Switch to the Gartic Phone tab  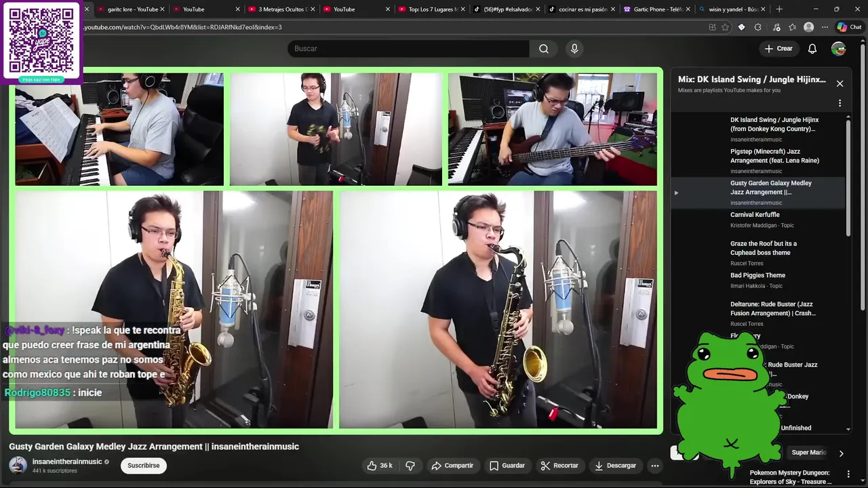(656, 9)
